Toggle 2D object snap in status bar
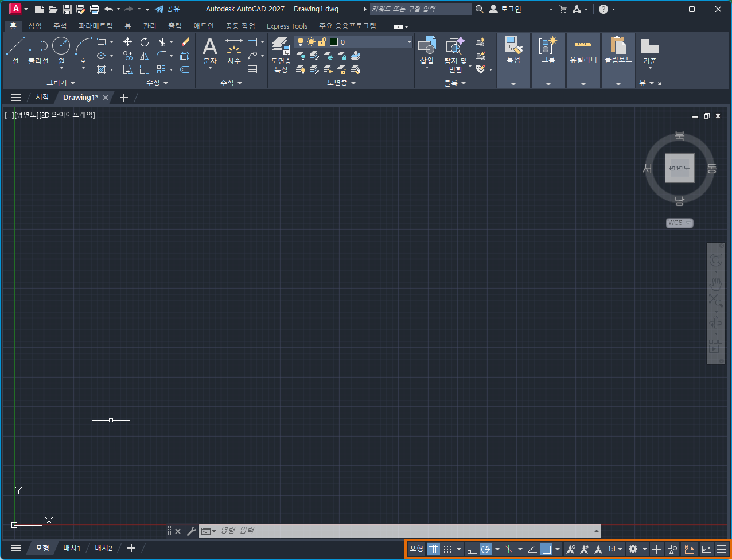The image size is (732, 560). (546, 549)
